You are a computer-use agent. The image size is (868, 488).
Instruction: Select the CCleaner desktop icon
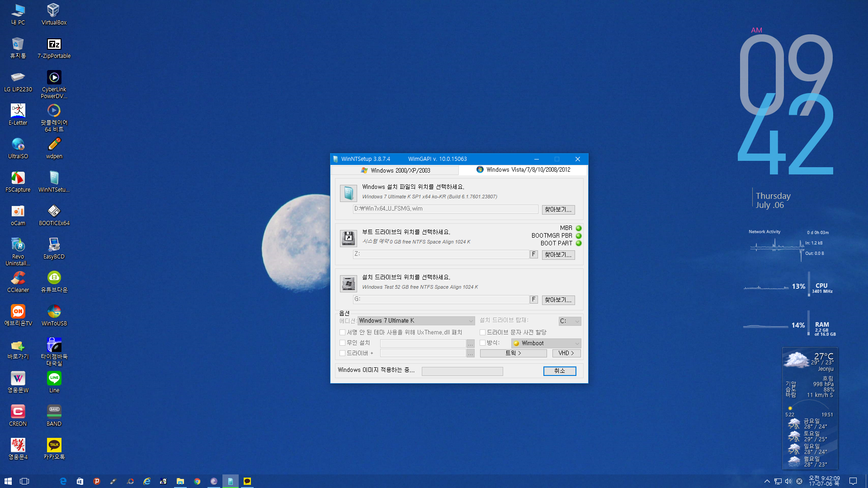pos(18,282)
